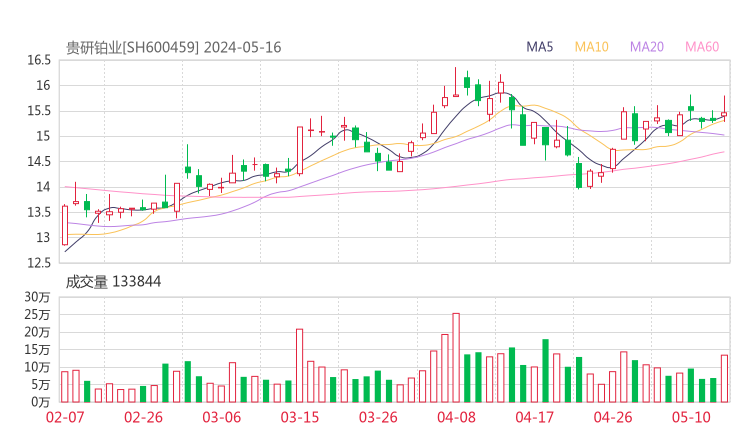Click the 0万 volume axis label
Viewport: 740px width, 440px height.
[41, 402]
